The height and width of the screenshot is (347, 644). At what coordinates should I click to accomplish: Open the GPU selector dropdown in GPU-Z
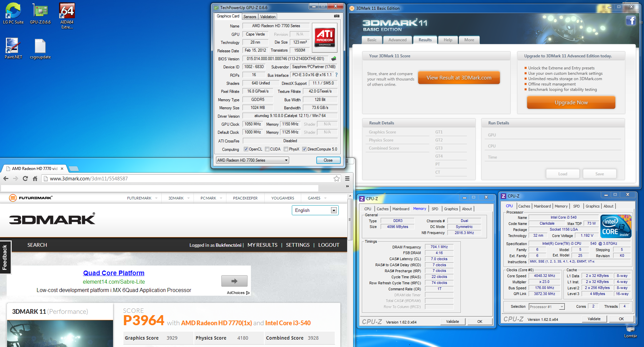point(252,160)
